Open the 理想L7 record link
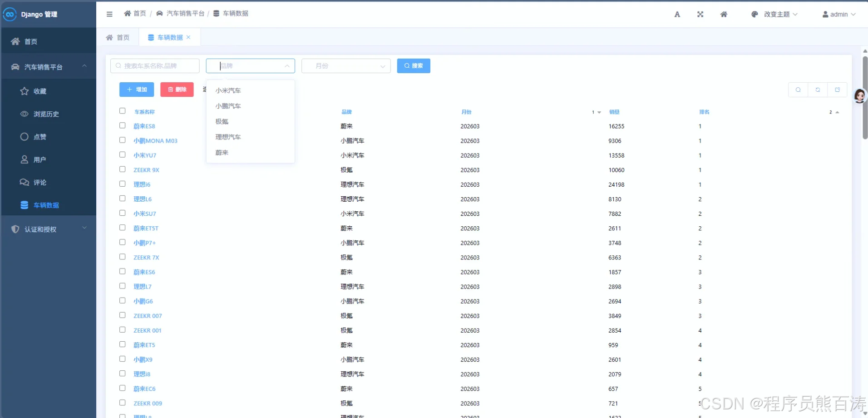 click(x=143, y=287)
